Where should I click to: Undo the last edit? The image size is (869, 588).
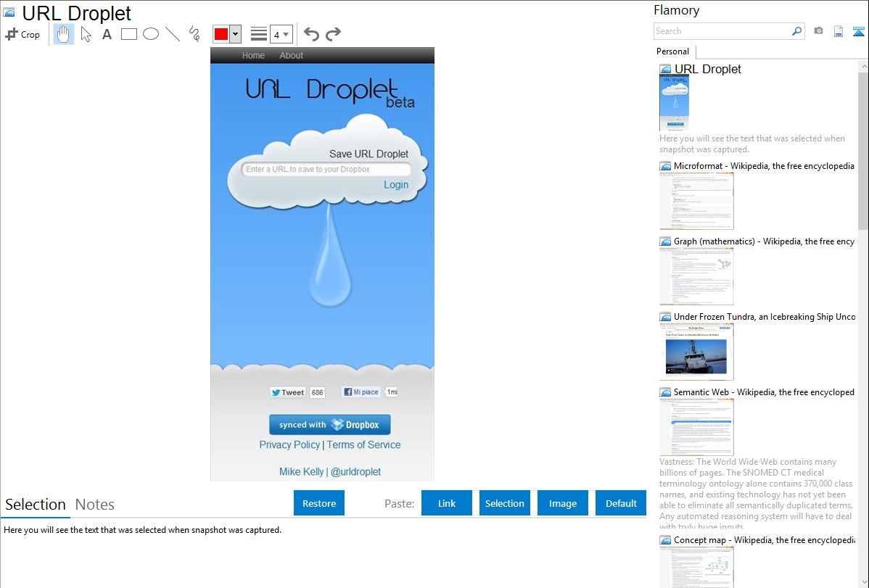(x=311, y=34)
